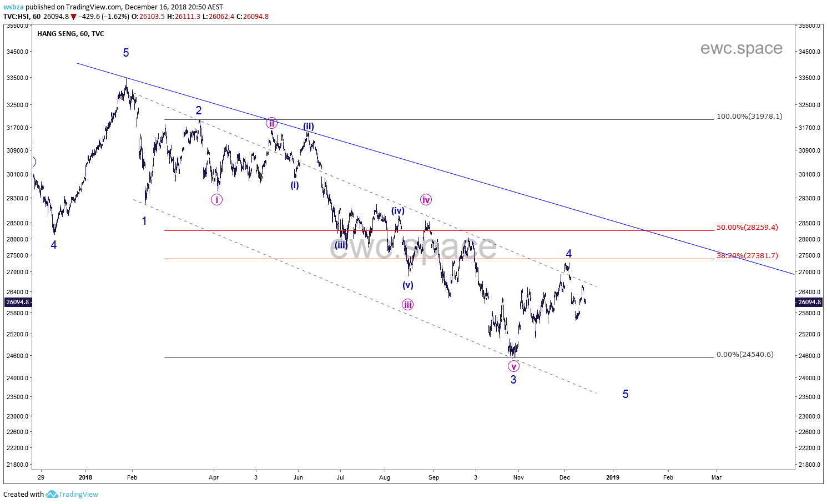Screen dimensions: 827x504
Task: Click the TradingView cloud logo icon
Action: click(x=52, y=494)
